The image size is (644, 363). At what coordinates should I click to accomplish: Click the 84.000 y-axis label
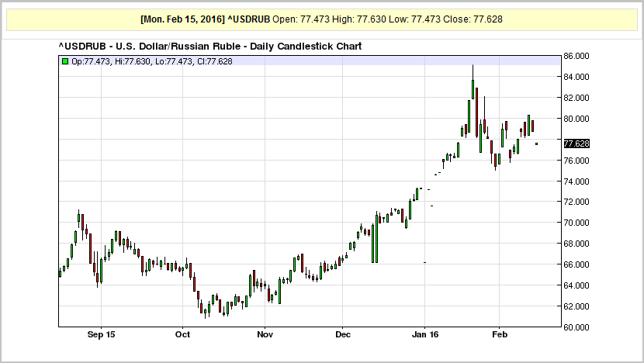pos(576,77)
